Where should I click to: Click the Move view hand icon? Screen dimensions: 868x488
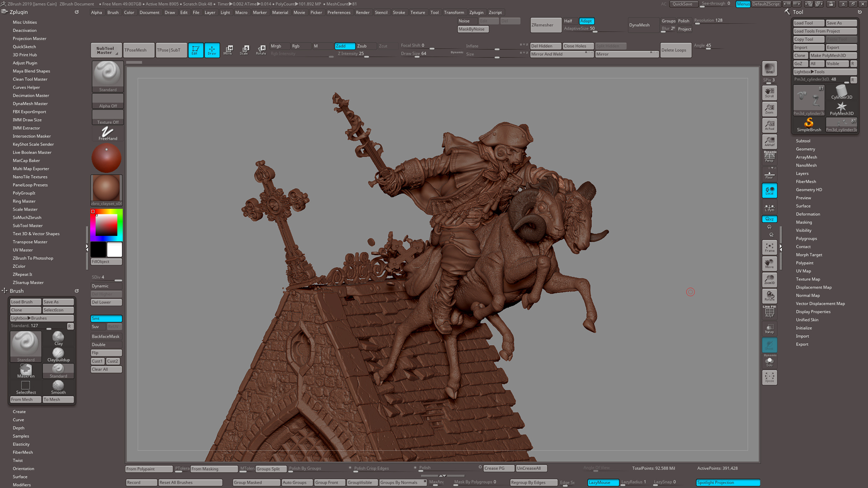tap(769, 263)
